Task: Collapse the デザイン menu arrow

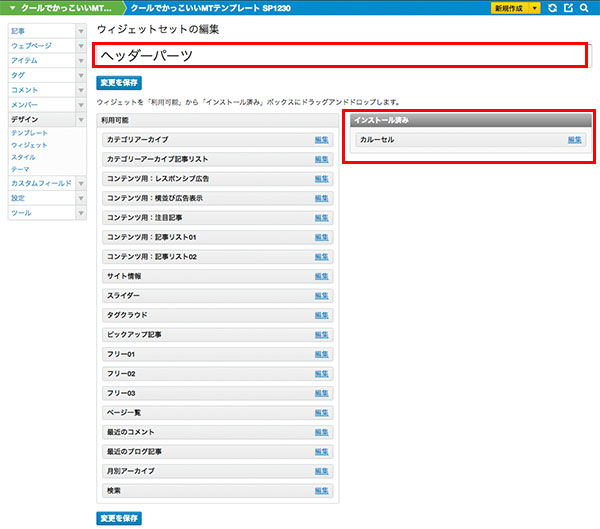Action: point(81,119)
